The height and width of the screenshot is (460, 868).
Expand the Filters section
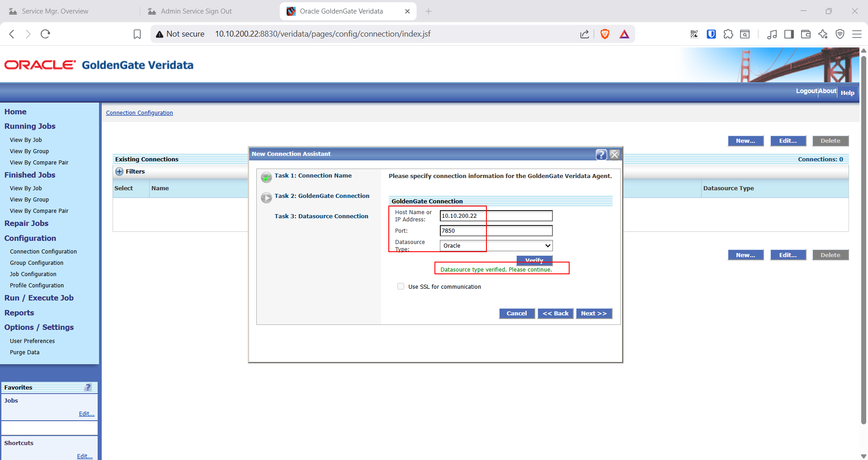coord(119,171)
